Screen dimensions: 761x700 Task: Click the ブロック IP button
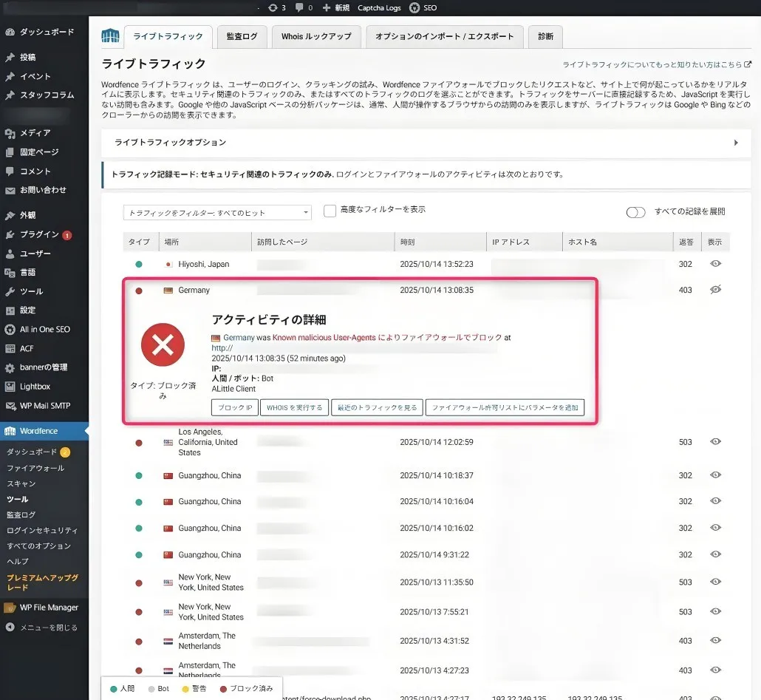pos(234,407)
